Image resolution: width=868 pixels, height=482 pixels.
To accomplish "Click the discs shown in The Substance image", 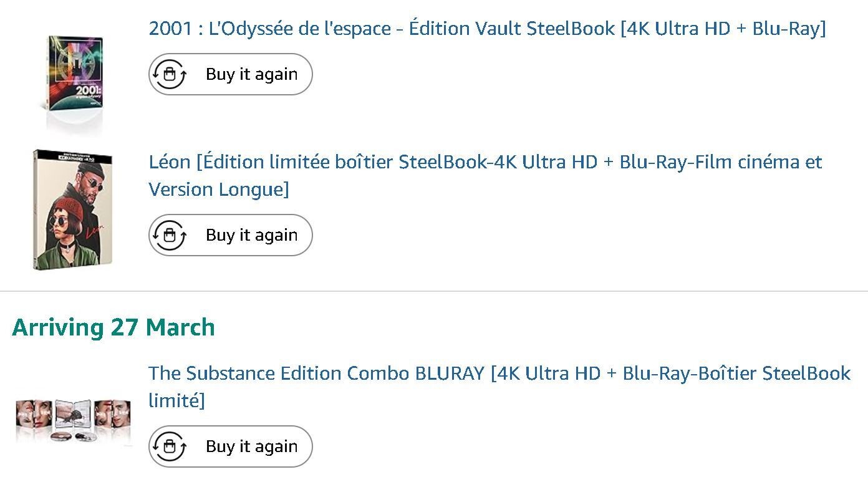I will (x=74, y=436).
